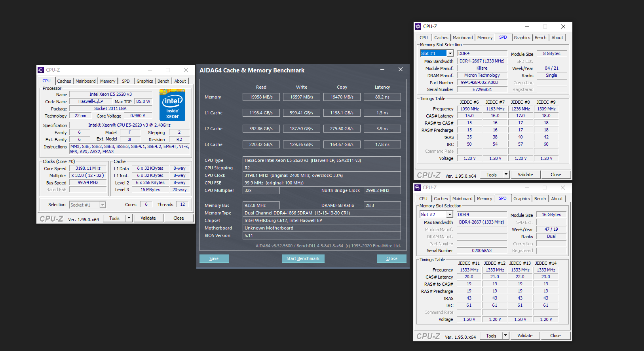Open About tab in the processor CPU-Z window

click(x=180, y=81)
